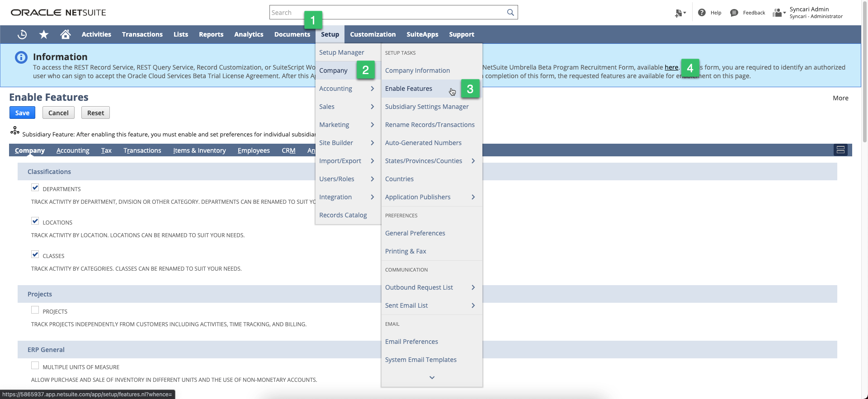Click the Syncari Admin account name
868x399 pixels.
point(809,9)
